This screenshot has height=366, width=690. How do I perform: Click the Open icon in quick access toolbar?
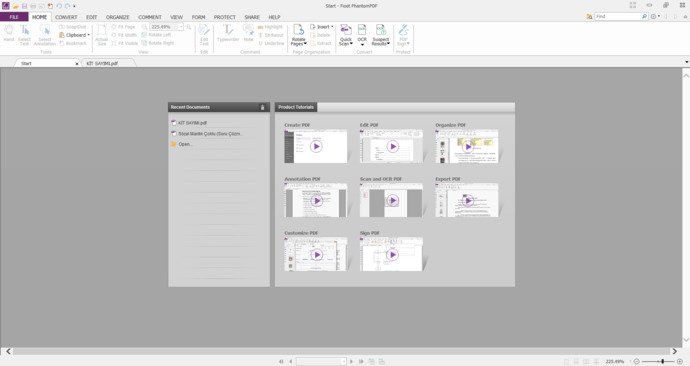[x=15, y=6]
